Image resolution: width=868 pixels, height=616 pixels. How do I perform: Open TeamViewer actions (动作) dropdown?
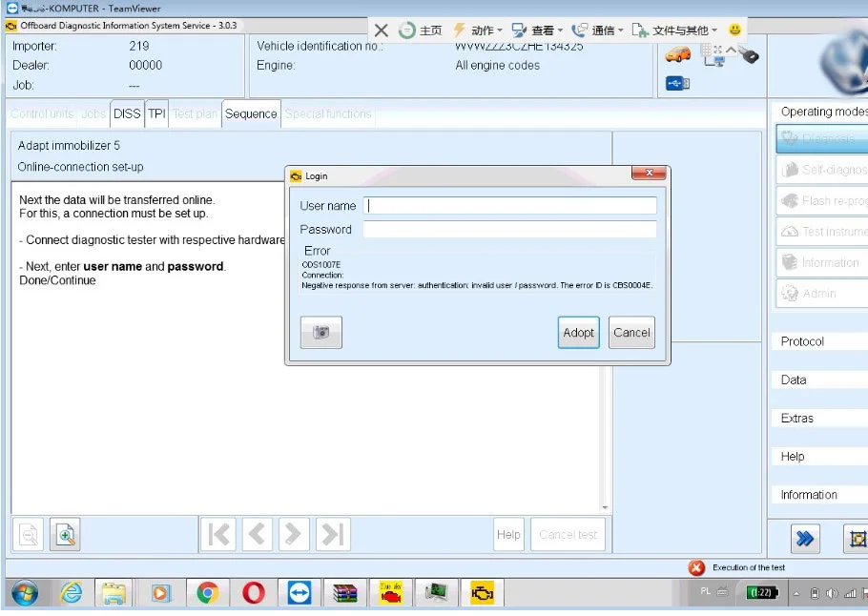point(478,31)
